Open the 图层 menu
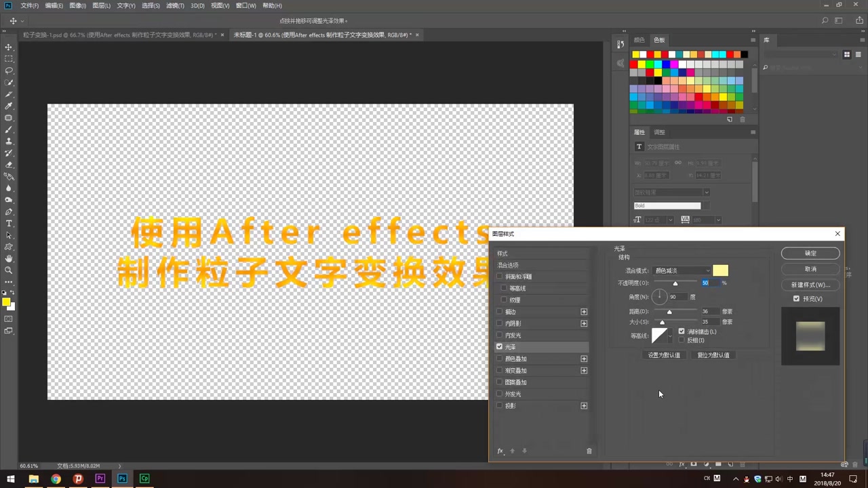Screen dimensions: 868x488 pyautogui.click(x=101, y=5)
